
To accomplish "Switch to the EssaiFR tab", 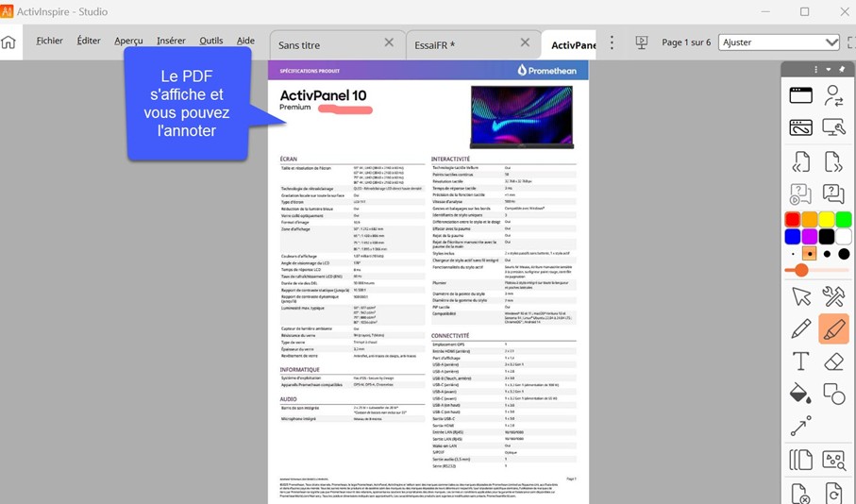I will click(474, 44).
